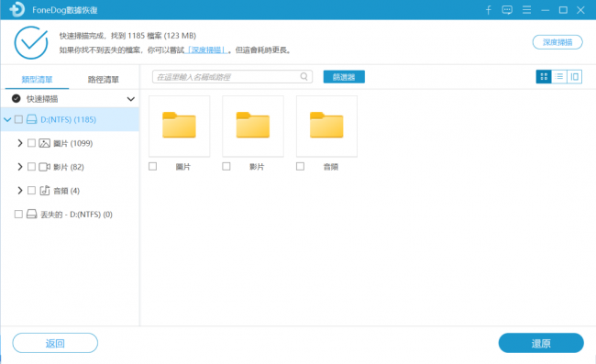
Task: Tick checkbox under 圖片 folder thumbnail
Action: [x=152, y=167]
